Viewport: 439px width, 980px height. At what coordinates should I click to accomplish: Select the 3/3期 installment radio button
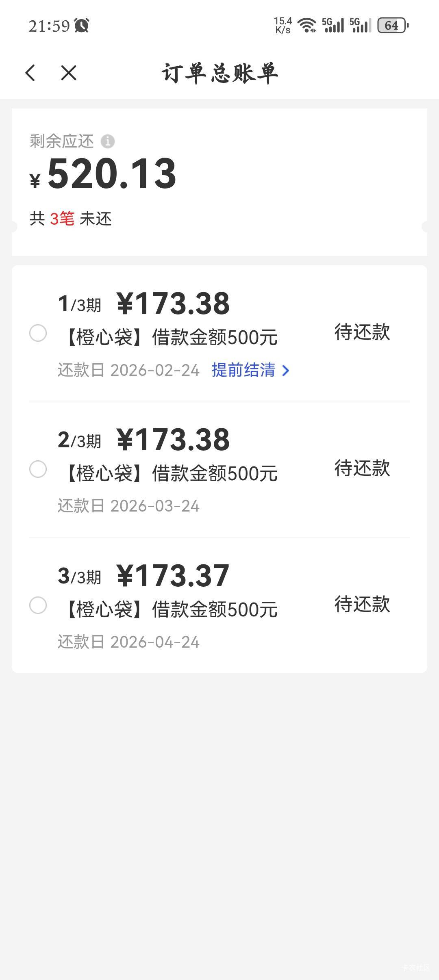pos(38,605)
